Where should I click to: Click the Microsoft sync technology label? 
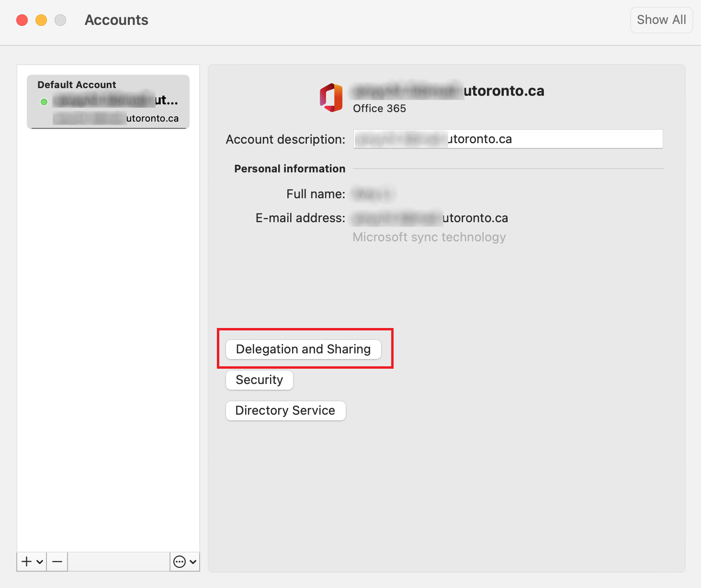click(429, 237)
